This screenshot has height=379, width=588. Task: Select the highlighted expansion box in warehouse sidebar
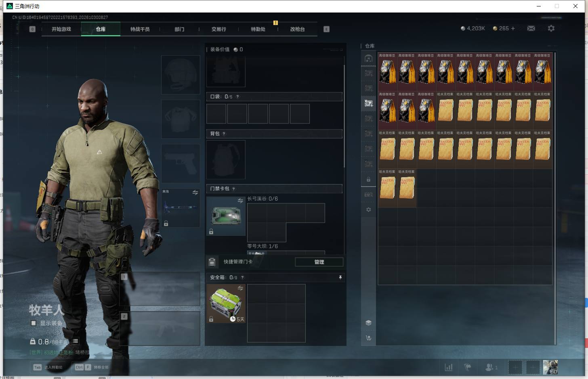pos(368,103)
